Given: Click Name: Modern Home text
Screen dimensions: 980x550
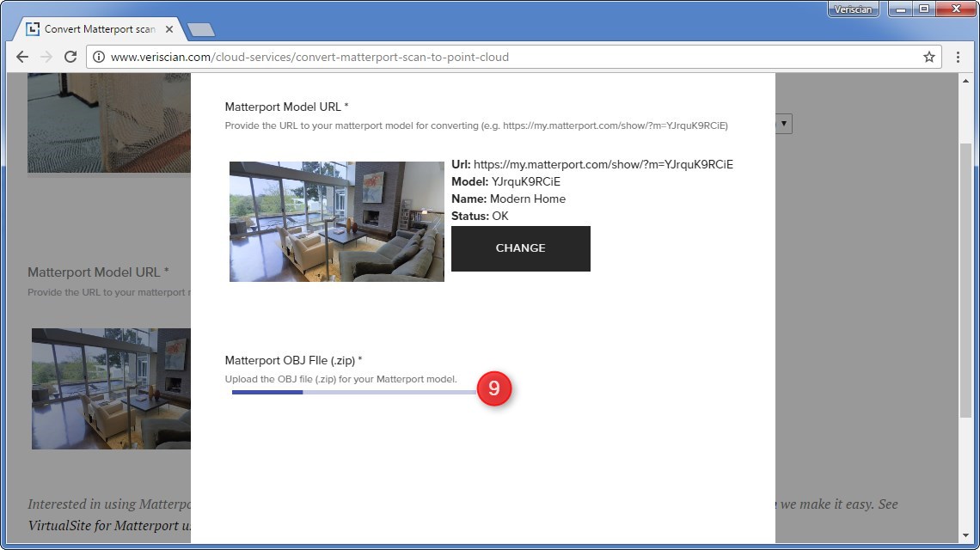Looking at the screenshot, I should coord(508,199).
